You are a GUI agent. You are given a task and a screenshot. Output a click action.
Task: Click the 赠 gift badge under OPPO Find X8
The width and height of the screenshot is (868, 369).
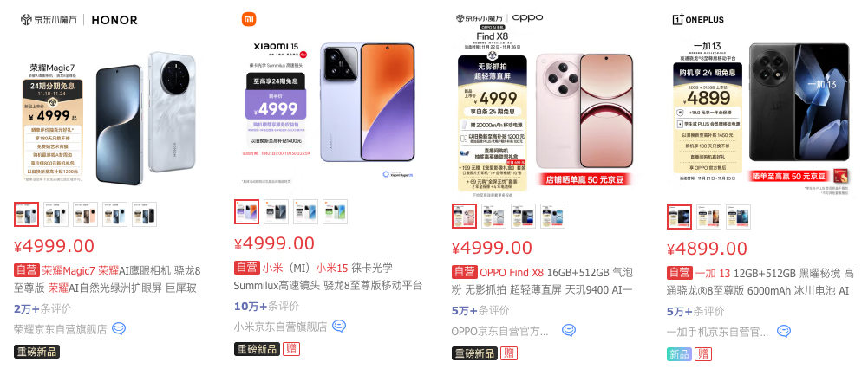509,353
